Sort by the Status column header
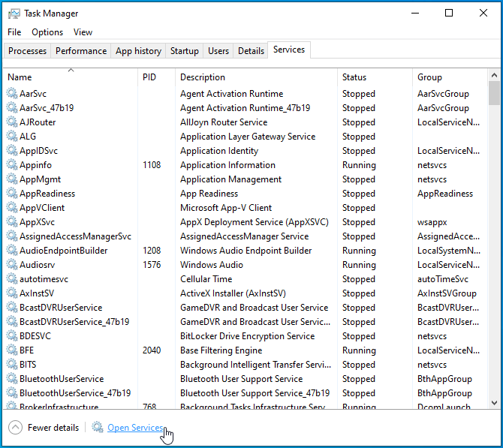The image size is (503, 448). coord(375,77)
